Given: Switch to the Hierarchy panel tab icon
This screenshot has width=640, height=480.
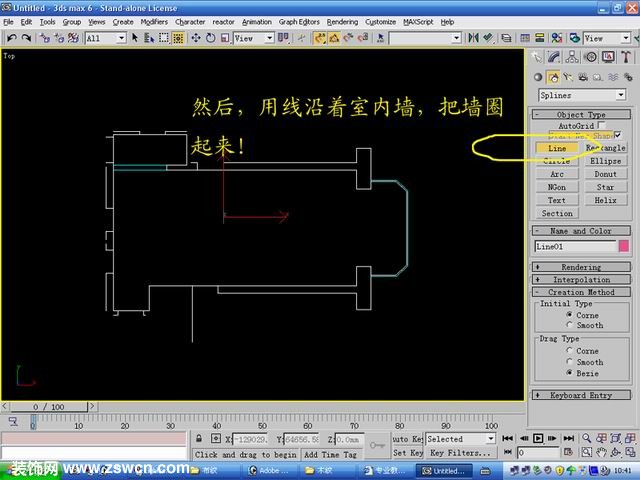Looking at the screenshot, I should tap(572, 57).
